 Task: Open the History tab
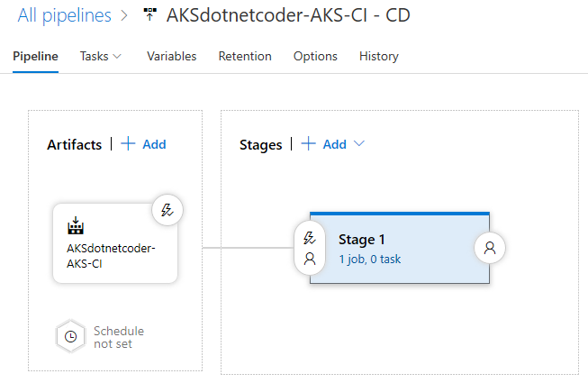tap(379, 56)
